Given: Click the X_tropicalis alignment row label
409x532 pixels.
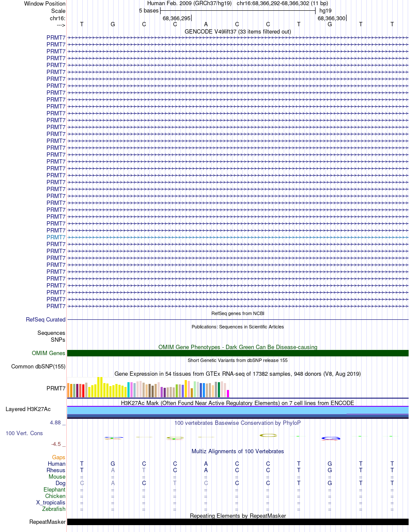Looking at the screenshot, I should click(51, 503).
